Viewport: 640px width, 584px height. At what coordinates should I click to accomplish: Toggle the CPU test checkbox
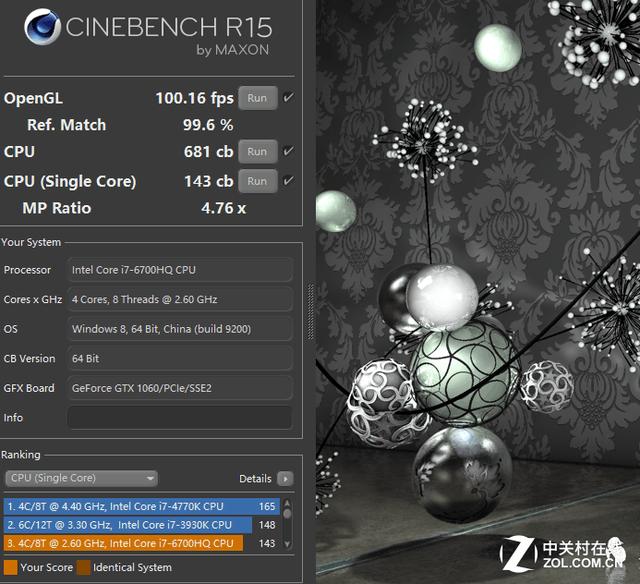(x=288, y=151)
